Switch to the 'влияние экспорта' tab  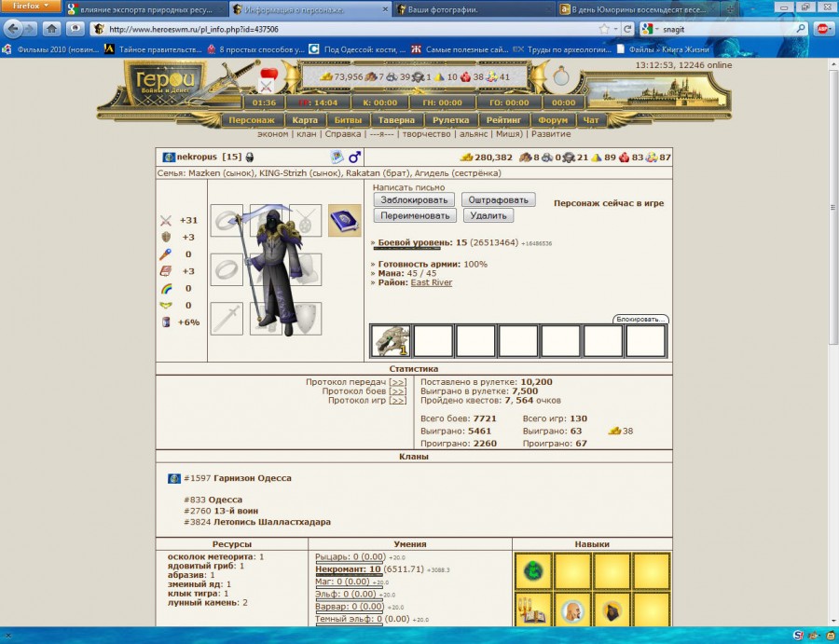click(x=145, y=9)
